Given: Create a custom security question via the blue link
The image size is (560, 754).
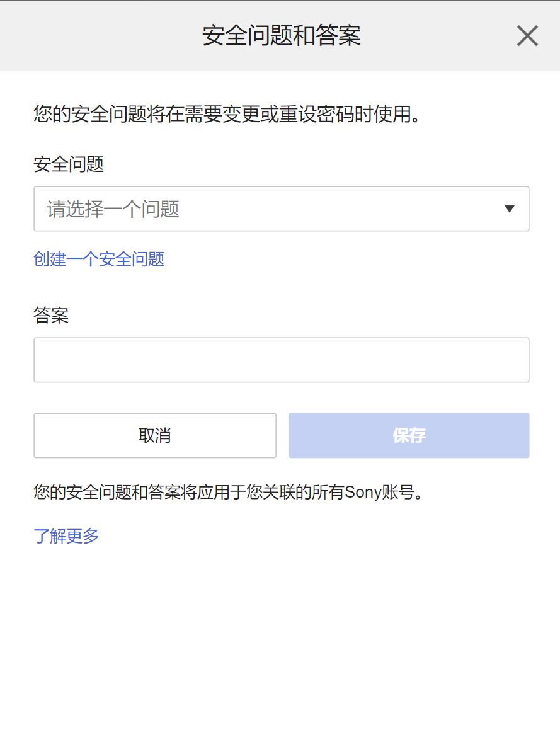Looking at the screenshot, I should point(98,259).
